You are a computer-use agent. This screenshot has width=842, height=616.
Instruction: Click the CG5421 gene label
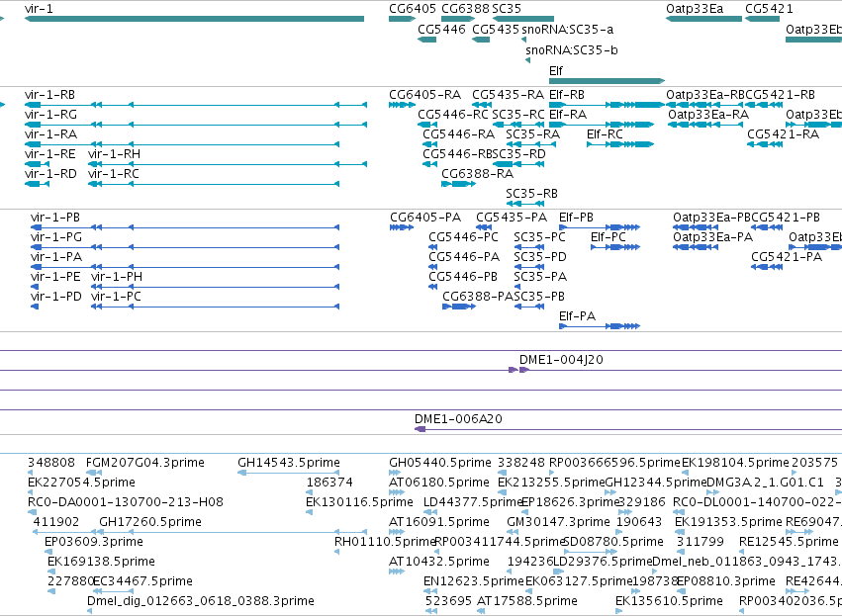click(x=769, y=9)
